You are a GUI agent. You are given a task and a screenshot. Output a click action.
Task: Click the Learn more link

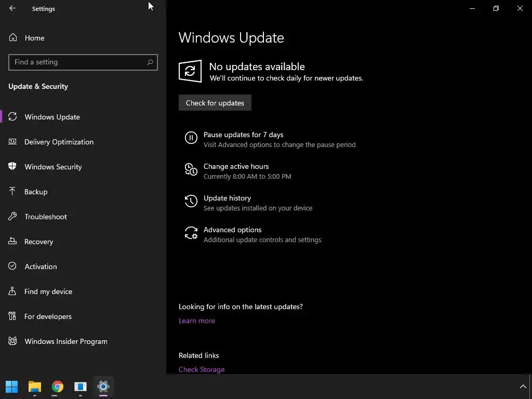197,321
